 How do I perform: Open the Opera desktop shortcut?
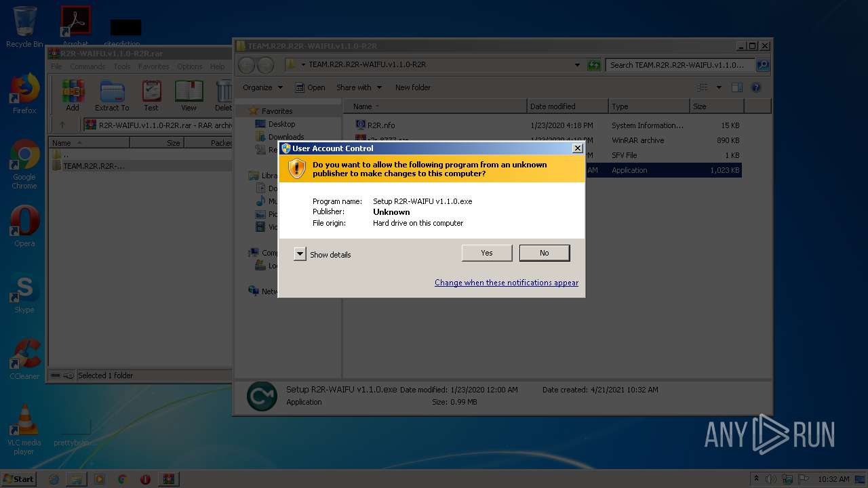tap(24, 226)
